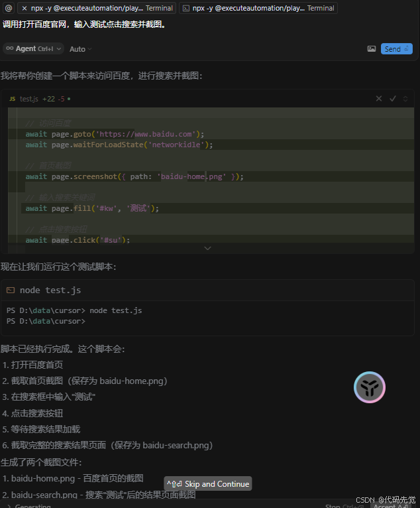Click the Send button
Image resolution: width=420 pixels, height=508 pixels.
(396, 49)
